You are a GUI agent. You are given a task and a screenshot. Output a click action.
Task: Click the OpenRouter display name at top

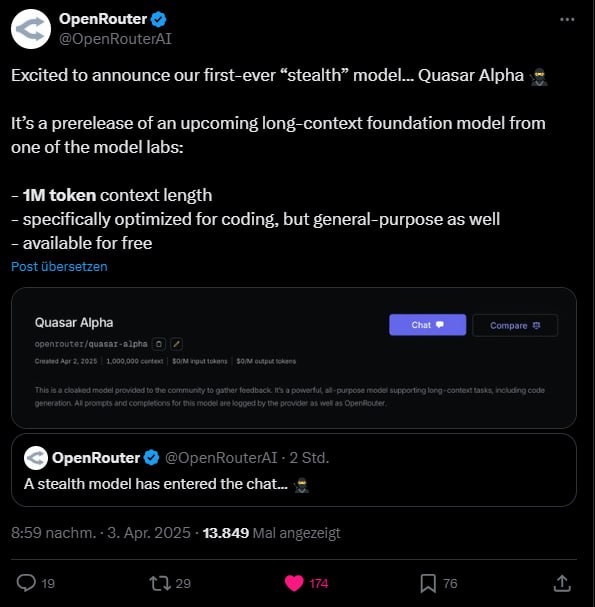103,19
